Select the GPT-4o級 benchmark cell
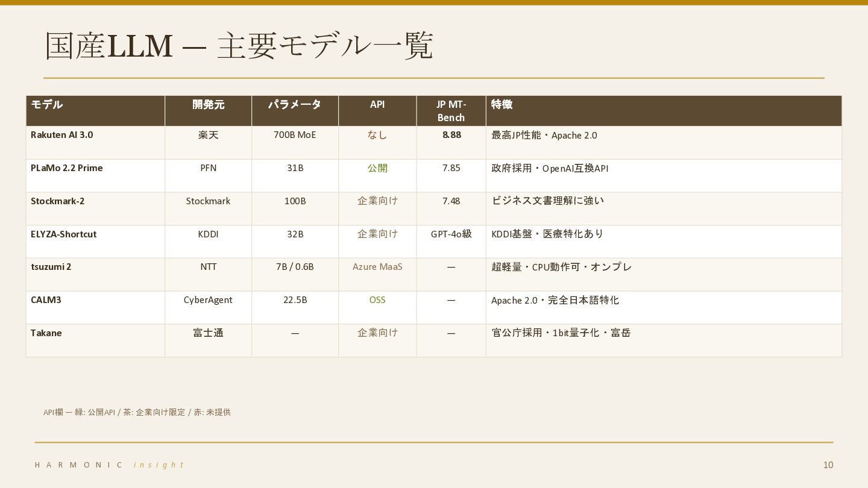Viewport: 868px width, 488px height. click(451, 242)
